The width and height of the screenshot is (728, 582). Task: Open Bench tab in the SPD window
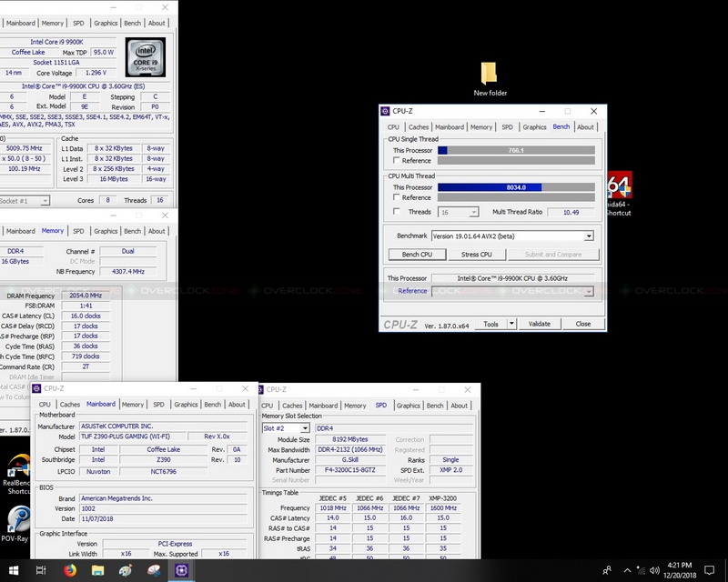(x=435, y=406)
